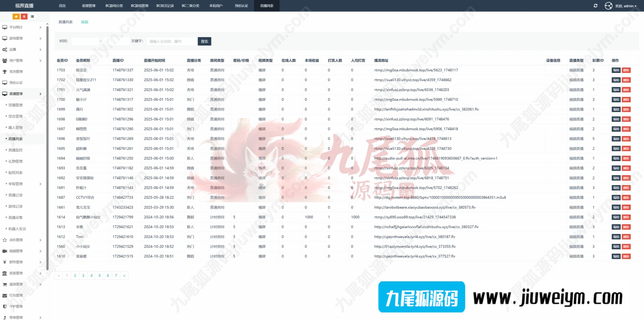Expand the 举报管理 submenu chevron

41,184
